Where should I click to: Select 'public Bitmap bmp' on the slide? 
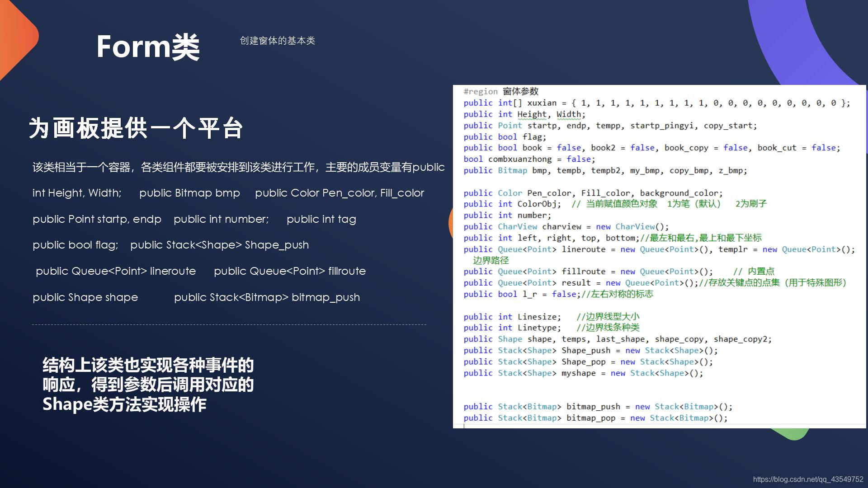click(189, 193)
